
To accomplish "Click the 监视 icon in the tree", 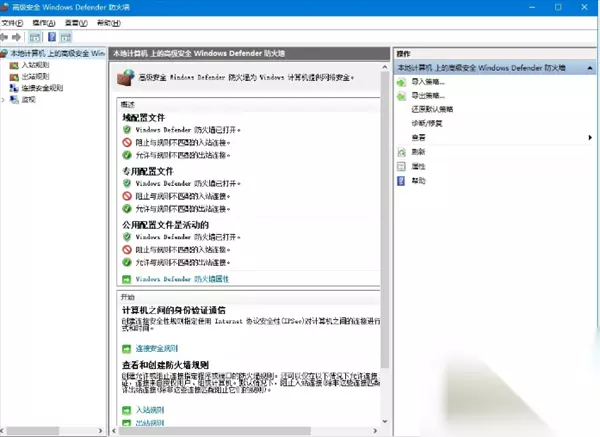I will [14, 99].
